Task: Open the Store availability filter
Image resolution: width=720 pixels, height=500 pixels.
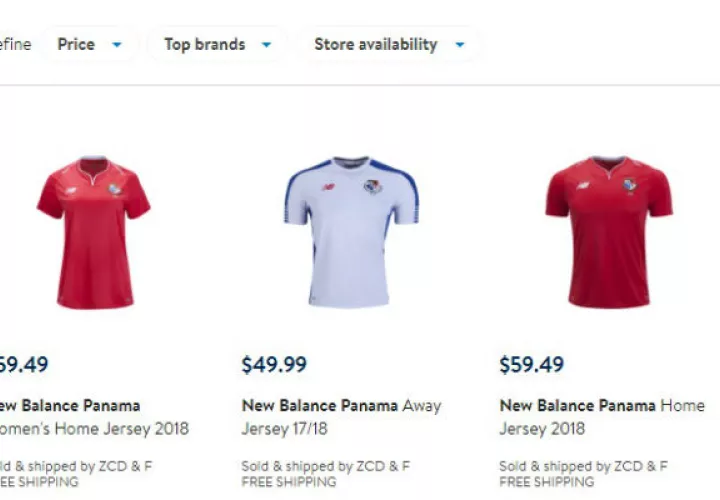Action: tap(389, 45)
